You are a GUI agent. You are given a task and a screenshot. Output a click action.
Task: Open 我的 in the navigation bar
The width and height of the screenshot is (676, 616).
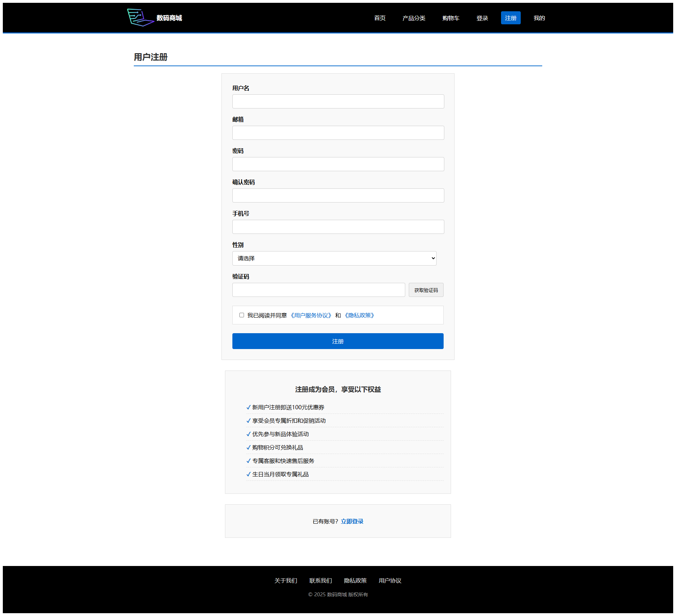click(539, 18)
